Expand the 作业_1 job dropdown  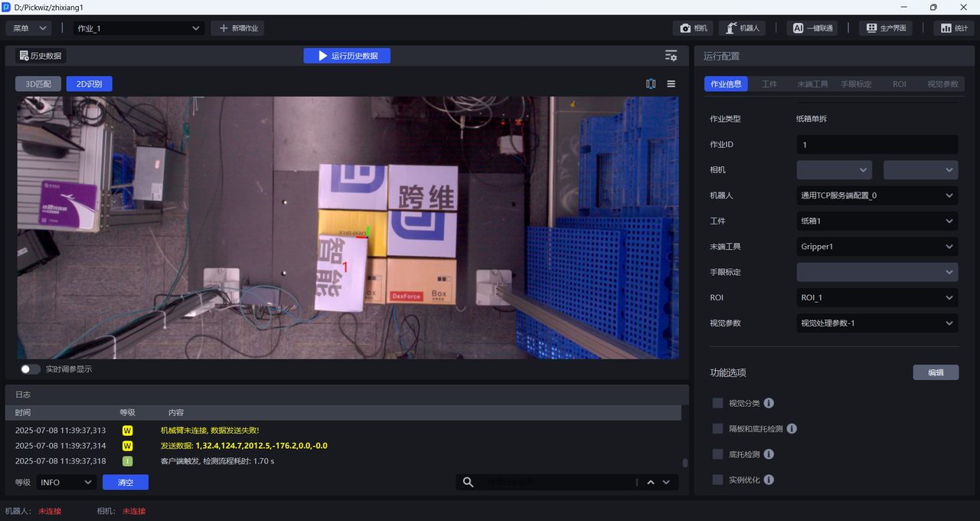tap(138, 28)
